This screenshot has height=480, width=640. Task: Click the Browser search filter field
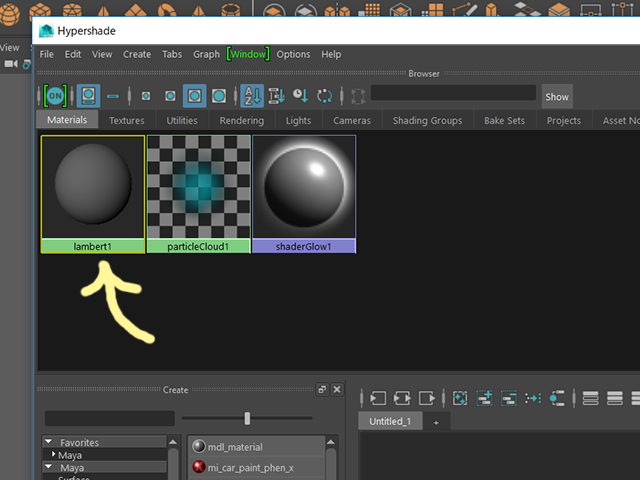coord(453,93)
